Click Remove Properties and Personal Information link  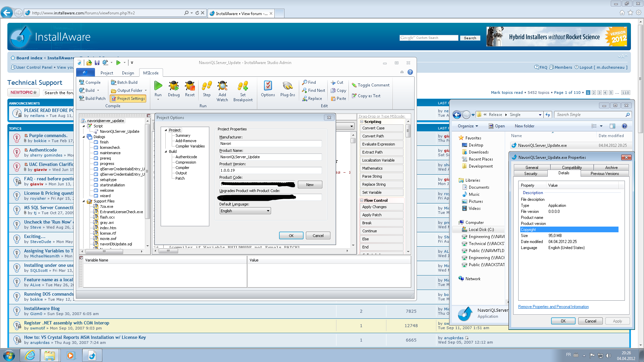point(553,307)
